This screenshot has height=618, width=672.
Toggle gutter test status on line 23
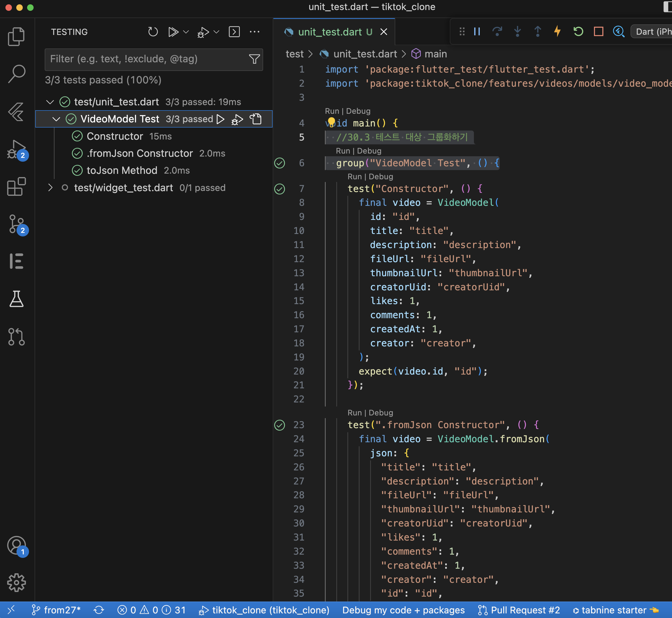[x=279, y=425]
